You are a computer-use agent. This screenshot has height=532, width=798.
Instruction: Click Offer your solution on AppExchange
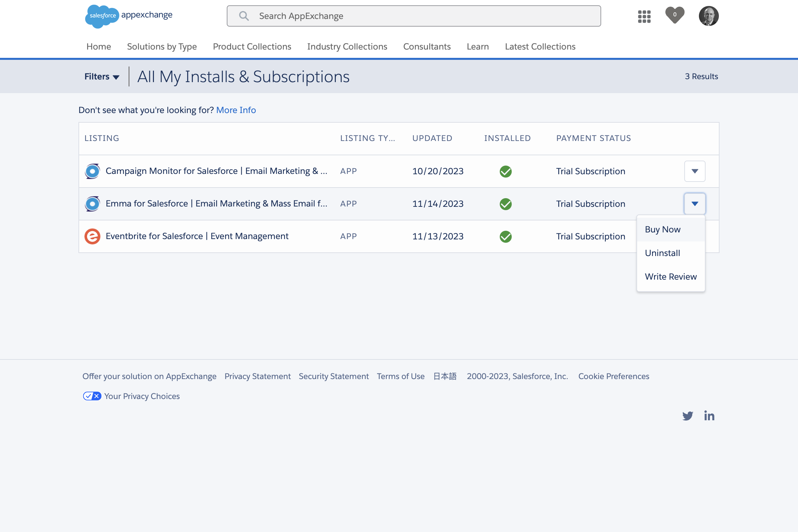(x=149, y=376)
